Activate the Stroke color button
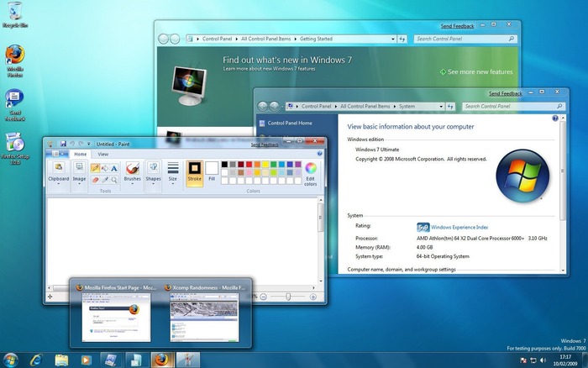The height and width of the screenshot is (368, 588). [x=194, y=174]
